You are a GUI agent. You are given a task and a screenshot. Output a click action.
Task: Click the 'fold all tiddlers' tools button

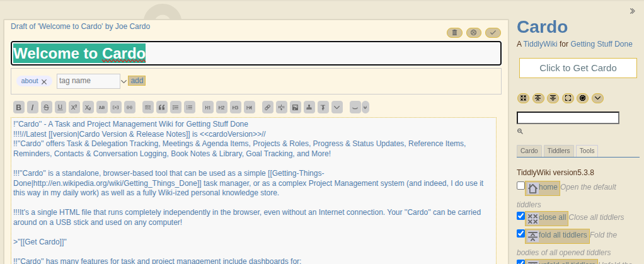[557, 236]
